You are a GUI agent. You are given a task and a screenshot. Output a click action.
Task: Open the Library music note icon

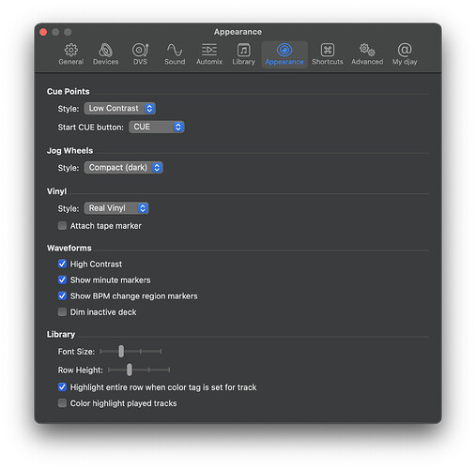click(x=243, y=50)
